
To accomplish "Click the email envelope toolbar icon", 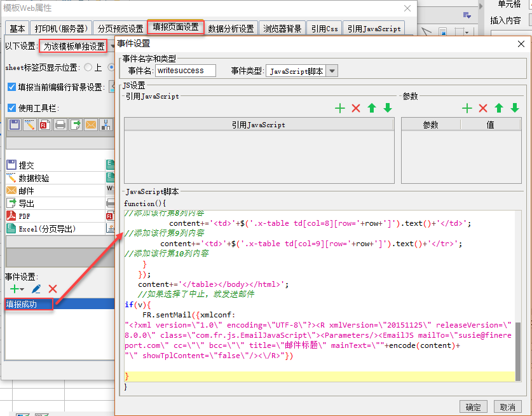I will coord(91,125).
